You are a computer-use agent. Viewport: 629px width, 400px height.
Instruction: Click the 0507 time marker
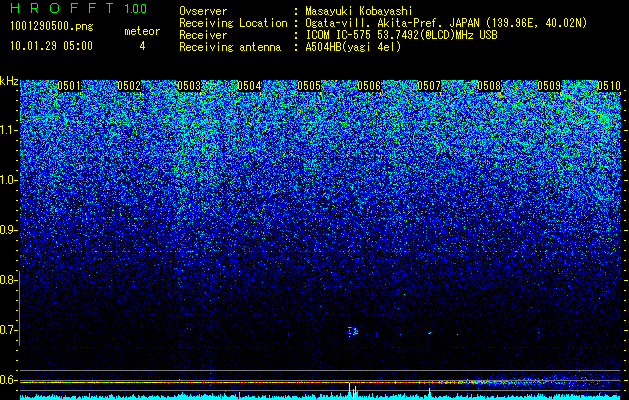tap(429, 86)
